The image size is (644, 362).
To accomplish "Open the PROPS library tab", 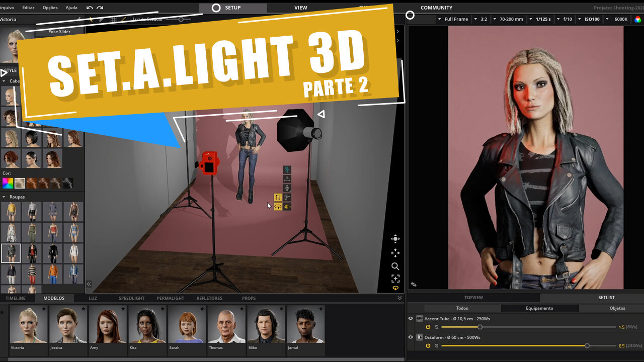I will (249, 298).
